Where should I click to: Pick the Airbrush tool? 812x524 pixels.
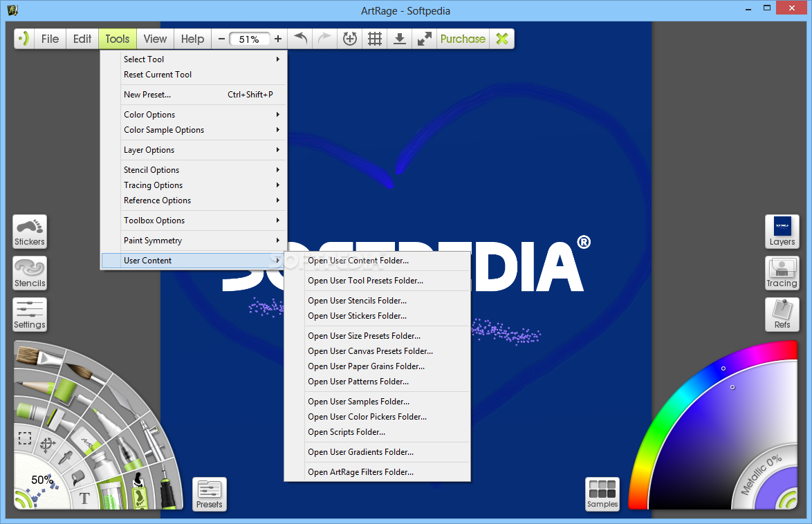point(151,439)
